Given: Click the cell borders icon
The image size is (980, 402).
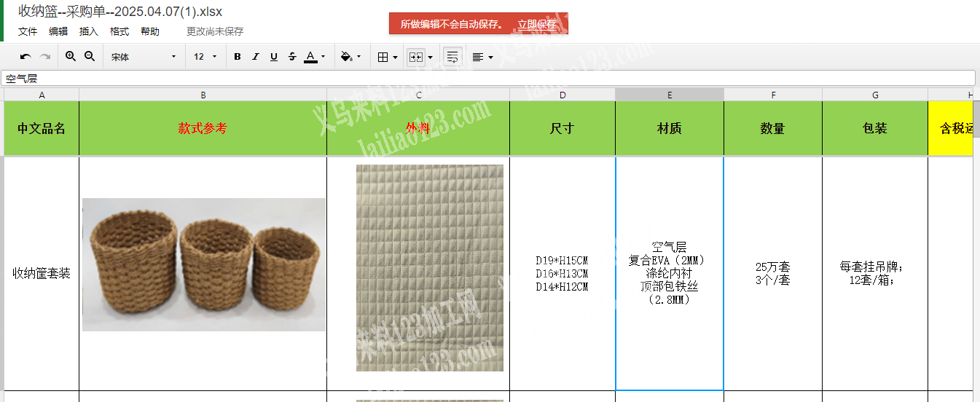Looking at the screenshot, I should point(383,57).
